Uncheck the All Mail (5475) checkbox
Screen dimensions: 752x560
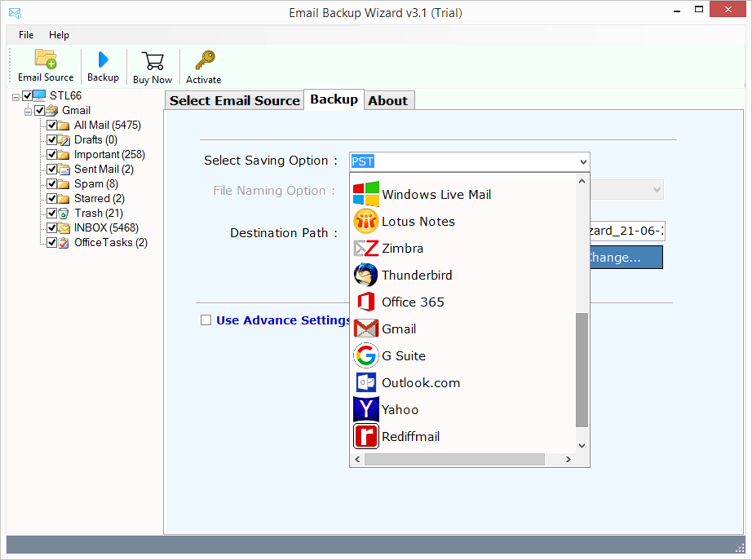(x=52, y=126)
